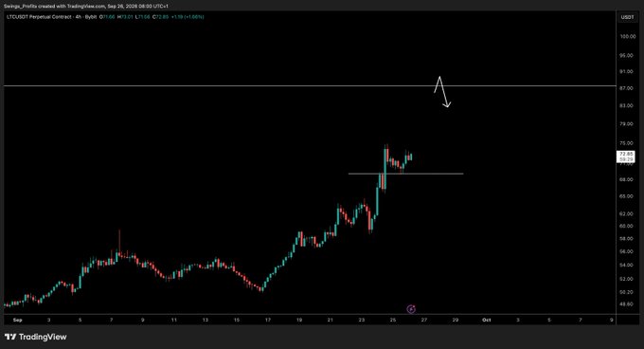This screenshot has height=349, width=644.
Task: Click the +1.19 price change value in the legend
Action: pyautogui.click(x=177, y=17)
